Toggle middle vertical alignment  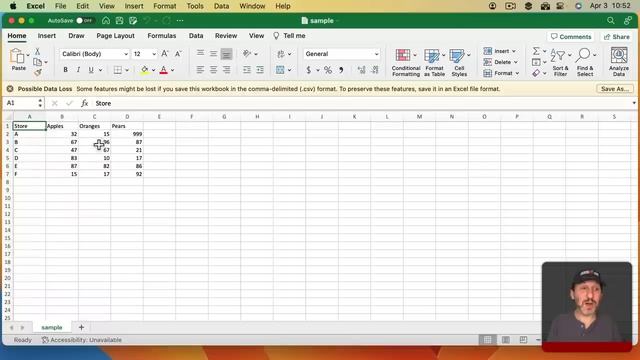[213, 53]
